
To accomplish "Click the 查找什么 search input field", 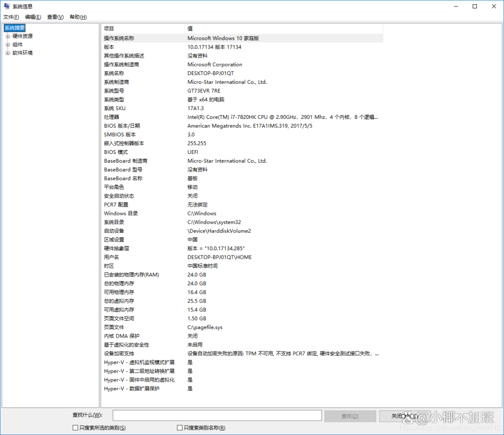I will (x=217, y=415).
